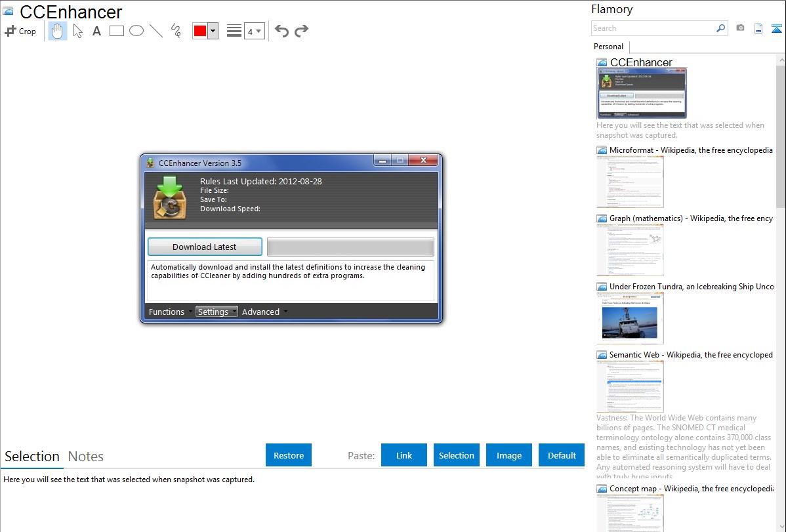Select the ellipse drawing tool

136,31
